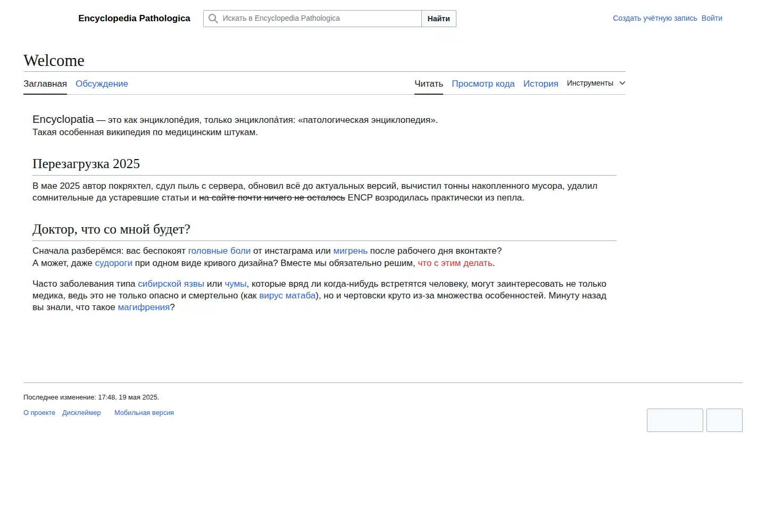The image size is (766, 532).
Task: Switch to Мобильная версия via footer link
Action: coord(144,412)
